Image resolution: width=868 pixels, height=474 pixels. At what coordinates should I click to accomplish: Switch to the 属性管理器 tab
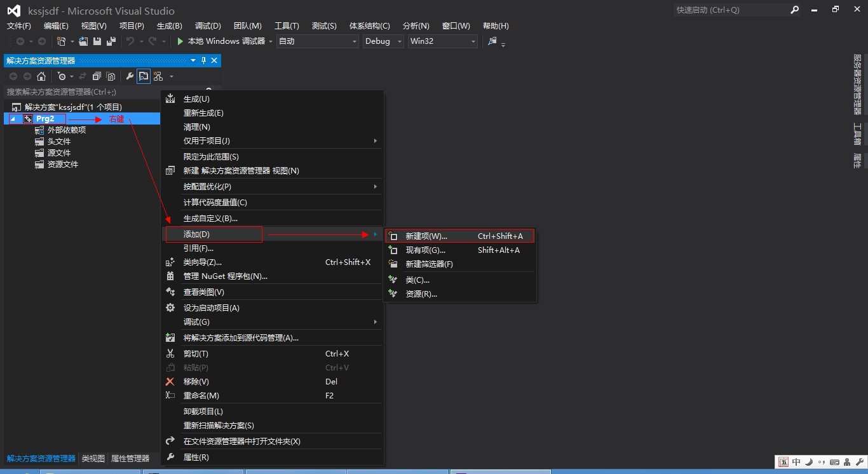[x=130, y=459]
